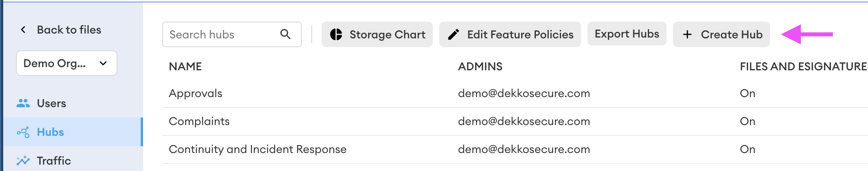Click the On value in Complaints row
The height and width of the screenshot is (171, 868).
pyautogui.click(x=748, y=121)
